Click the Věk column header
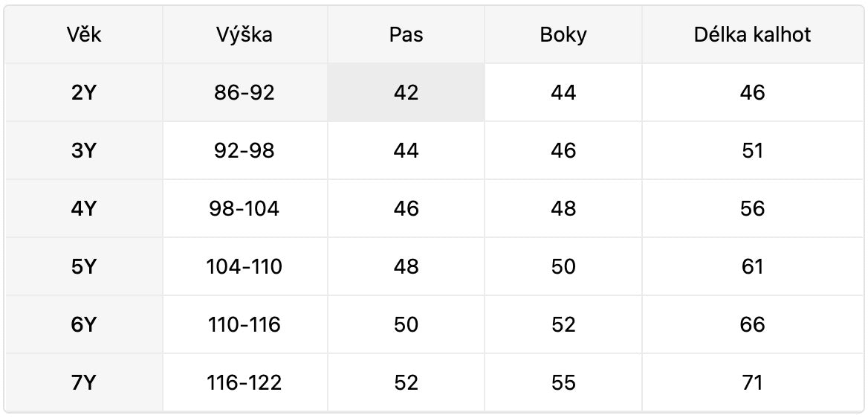Viewport: 868px width, 418px height. [x=84, y=34]
